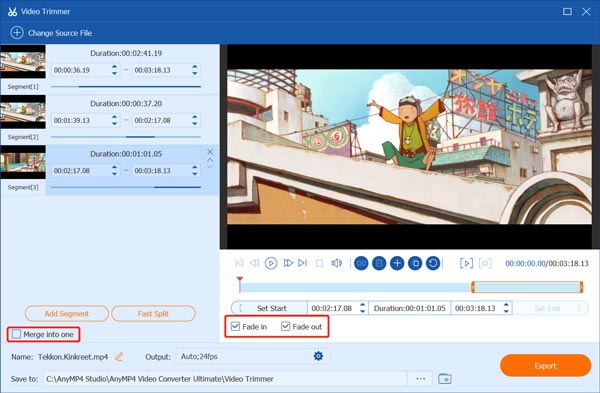
Task: Decrease Segment[1] end time 00:03:18.13
Action: click(195, 73)
